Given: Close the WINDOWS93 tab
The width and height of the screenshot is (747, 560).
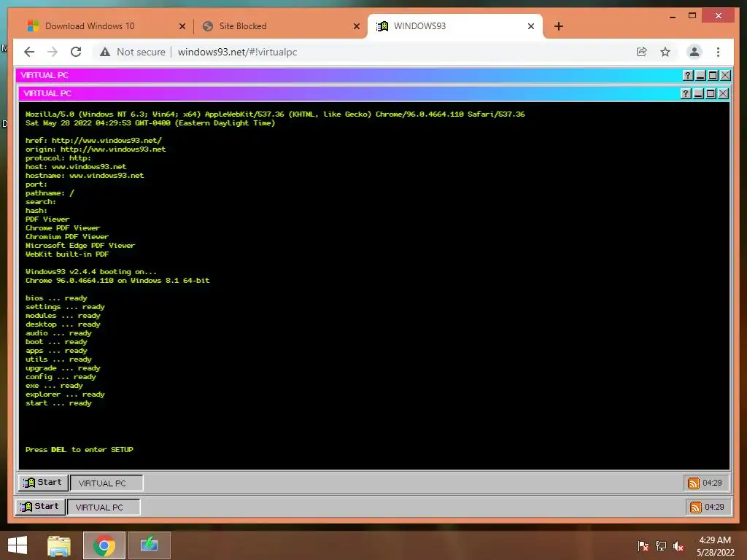Looking at the screenshot, I should coord(531,26).
